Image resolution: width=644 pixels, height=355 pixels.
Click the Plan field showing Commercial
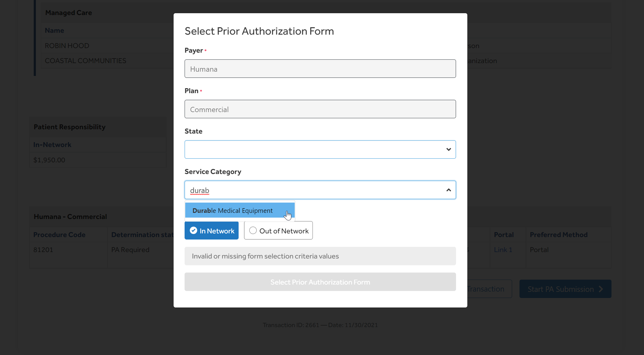click(320, 109)
